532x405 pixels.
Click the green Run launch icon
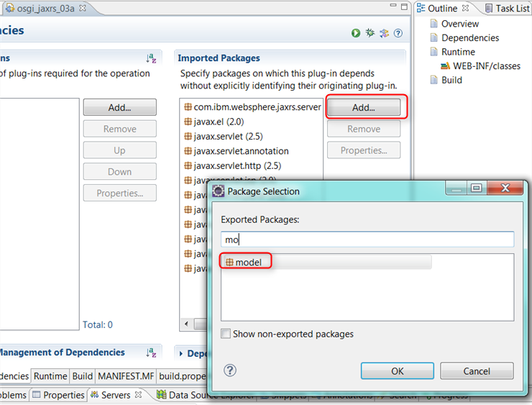[356, 33]
